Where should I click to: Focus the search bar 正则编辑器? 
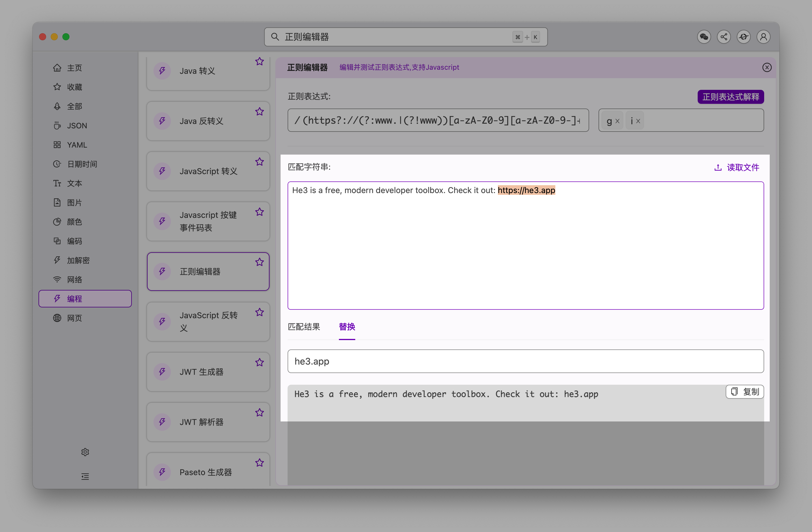[x=406, y=37]
